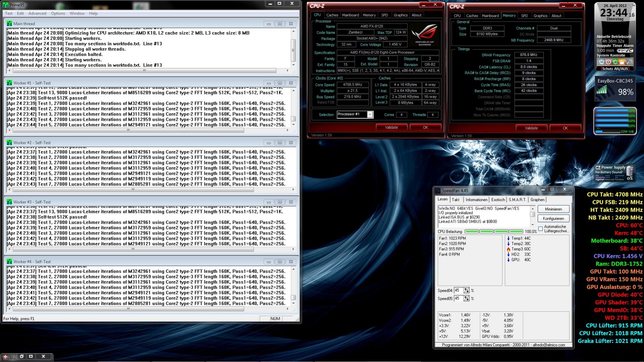Click the GPU temperature down-arrow icon
The height and width of the screenshot is (362, 644).
click(508, 260)
